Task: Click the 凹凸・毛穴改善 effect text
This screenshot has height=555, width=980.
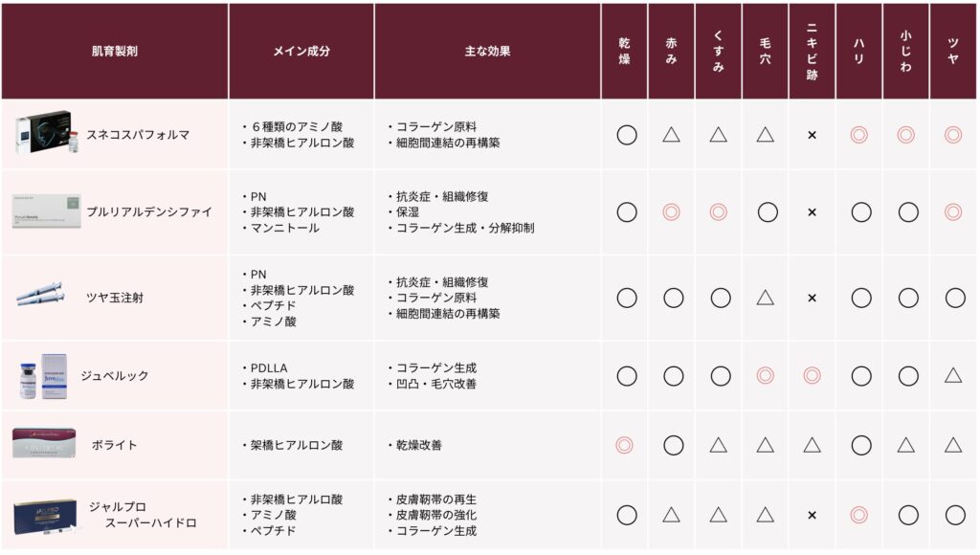Action: (436, 384)
